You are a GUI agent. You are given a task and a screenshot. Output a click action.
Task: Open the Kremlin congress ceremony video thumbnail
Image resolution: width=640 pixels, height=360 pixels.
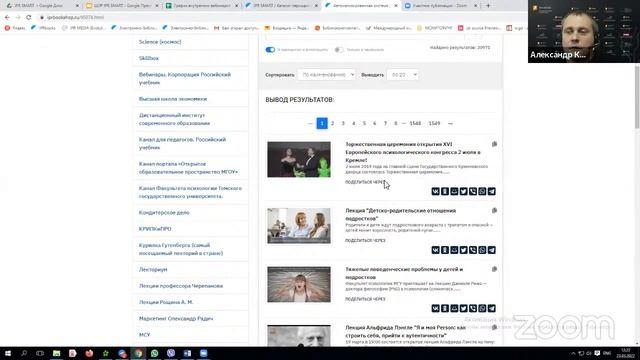[299, 160]
